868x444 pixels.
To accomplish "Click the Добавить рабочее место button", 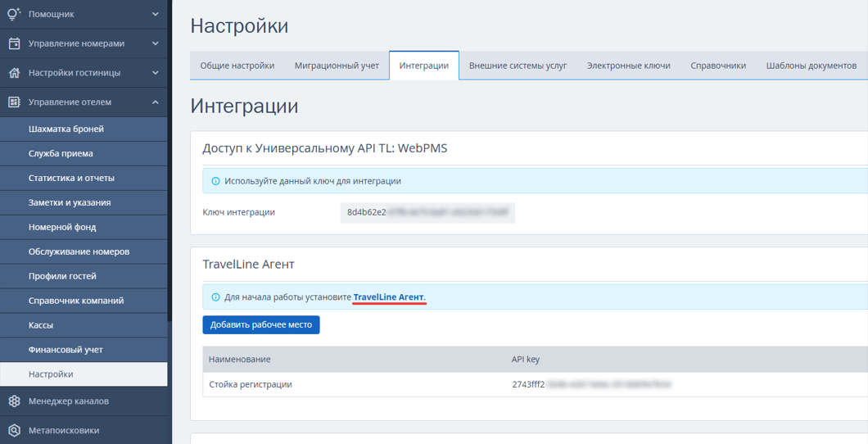I will [261, 325].
